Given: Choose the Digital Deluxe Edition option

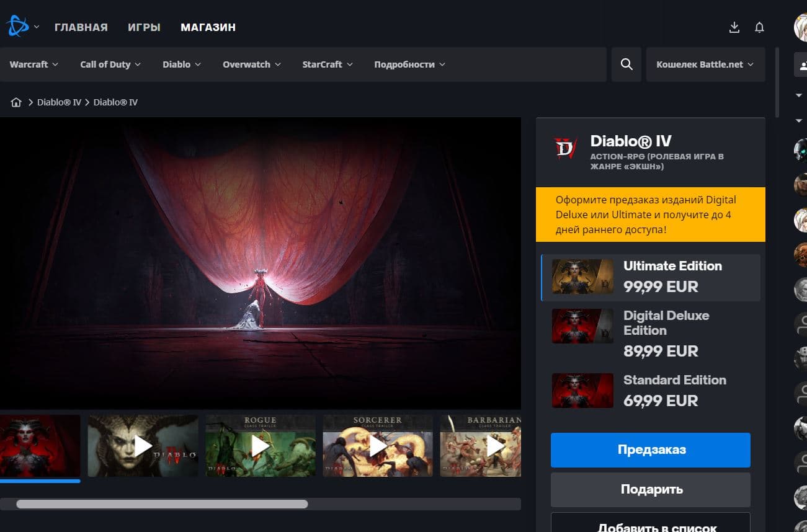Looking at the screenshot, I should (651, 334).
